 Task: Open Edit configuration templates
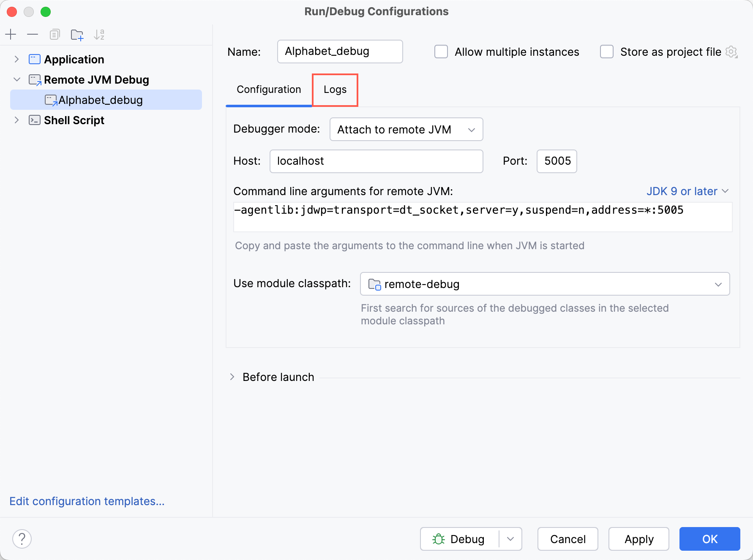pyautogui.click(x=87, y=501)
